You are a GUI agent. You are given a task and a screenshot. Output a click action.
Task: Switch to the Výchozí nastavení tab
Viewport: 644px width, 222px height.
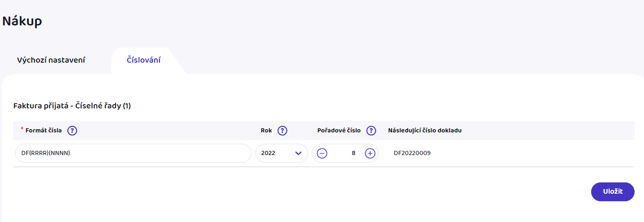(51, 60)
